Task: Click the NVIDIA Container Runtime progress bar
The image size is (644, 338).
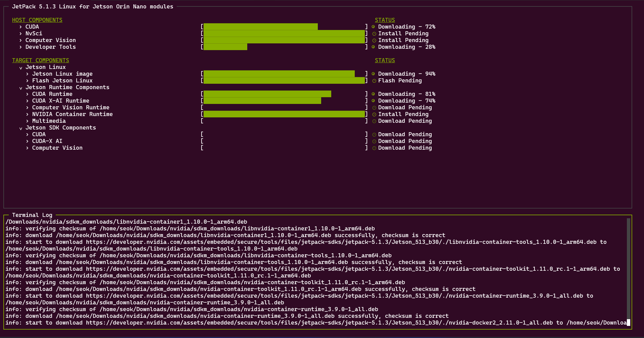Action: 284,114
